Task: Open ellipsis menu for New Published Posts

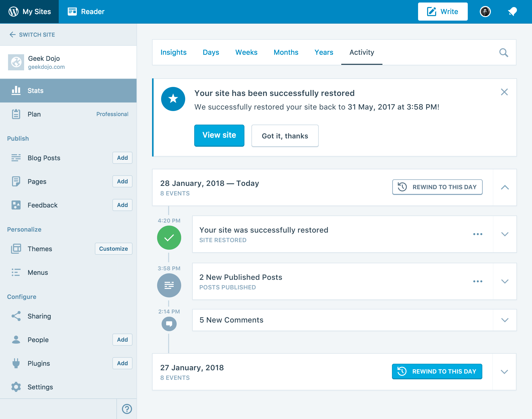Action: pos(478,281)
